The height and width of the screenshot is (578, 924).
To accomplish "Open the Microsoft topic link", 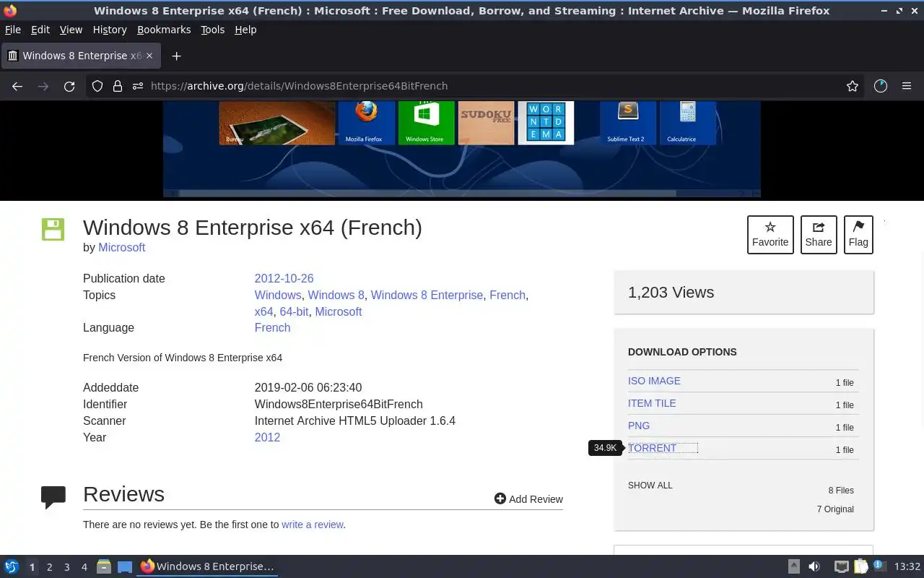I will [x=339, y=311].
